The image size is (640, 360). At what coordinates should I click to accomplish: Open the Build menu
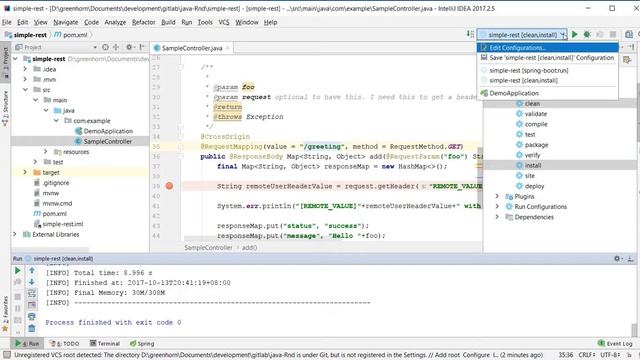(x=168, y=22)
